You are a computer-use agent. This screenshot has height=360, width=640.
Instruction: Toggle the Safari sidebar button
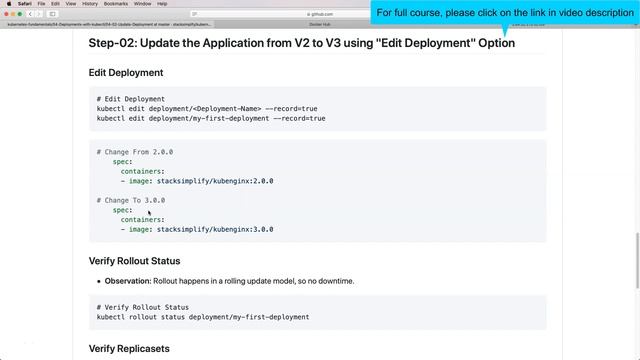coord(52,14)
